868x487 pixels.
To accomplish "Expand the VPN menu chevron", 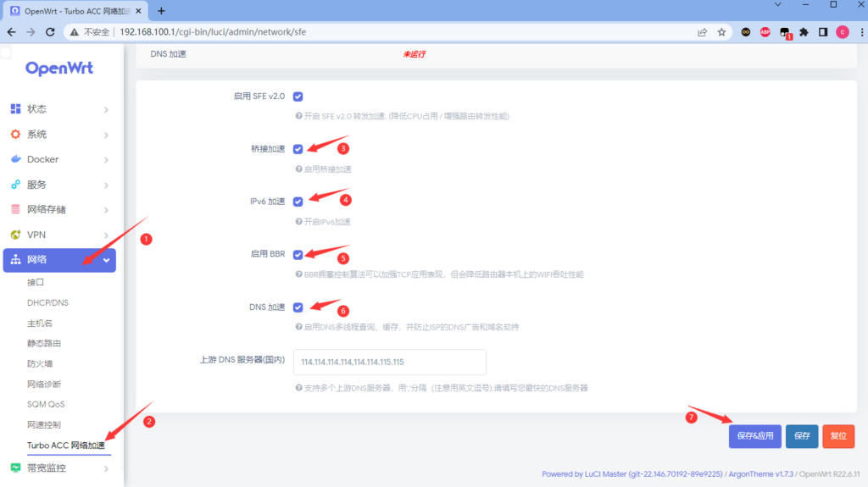I will coord(106,235).
